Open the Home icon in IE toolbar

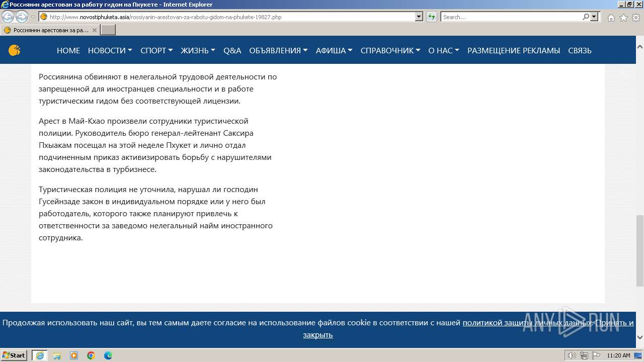(611, 18)
